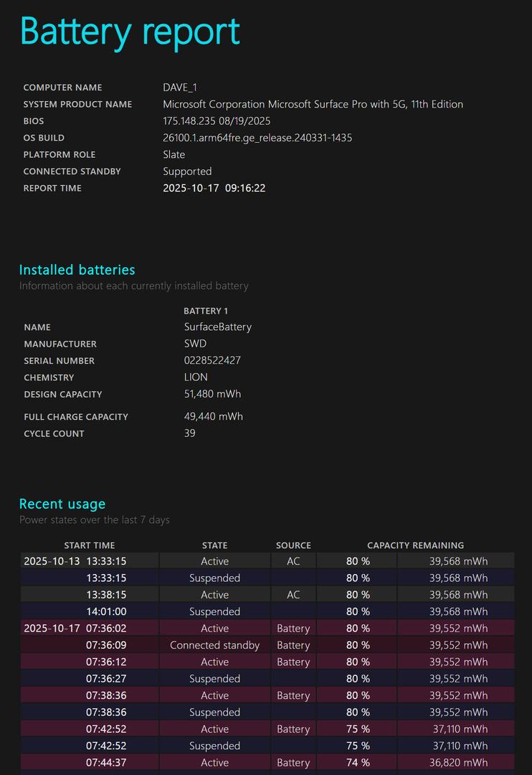
Task: Click the 14:01:00 start time row
Action: (107, 611)
